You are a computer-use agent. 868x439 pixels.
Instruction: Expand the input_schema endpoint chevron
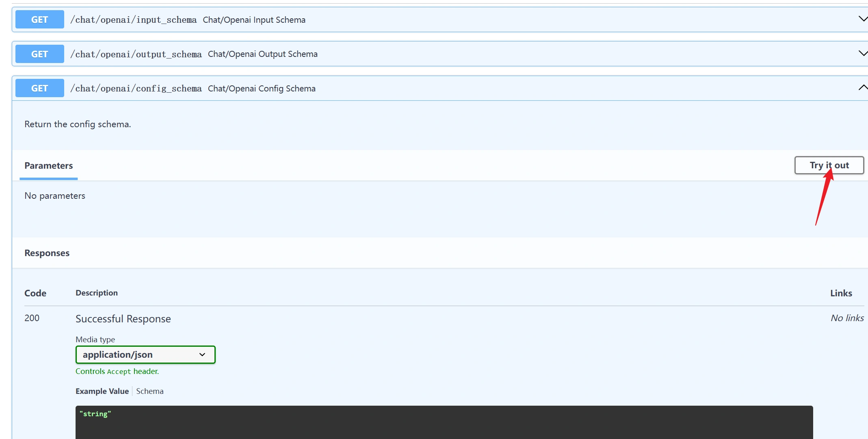click(862, 19)
